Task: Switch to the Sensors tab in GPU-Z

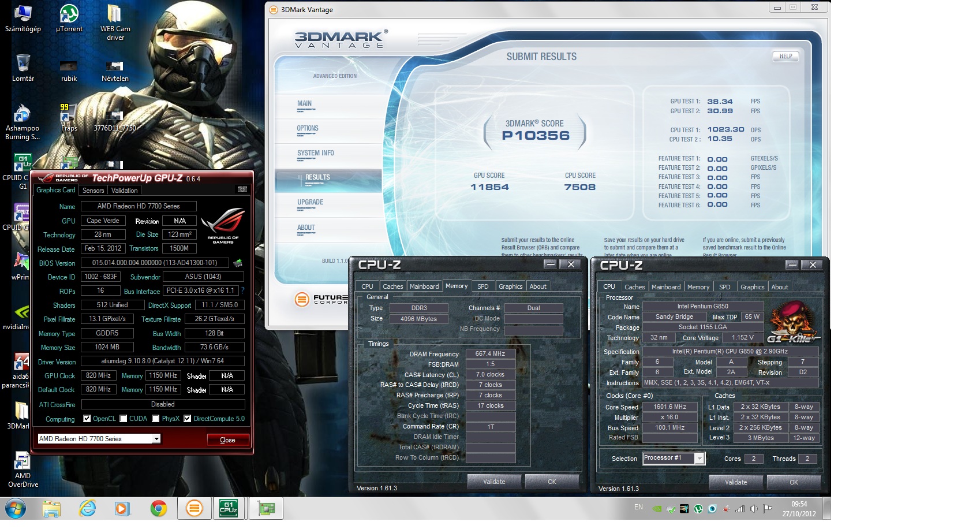Action: coord(93,190)
